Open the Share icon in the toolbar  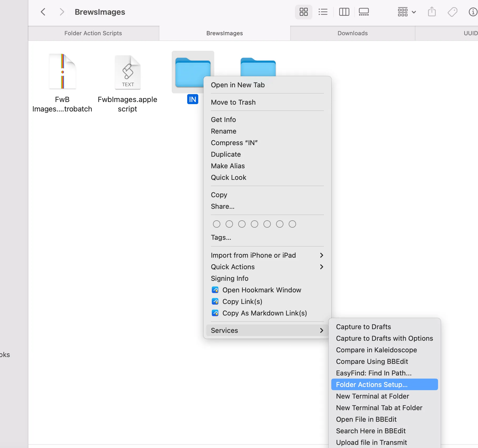(431, 12)
